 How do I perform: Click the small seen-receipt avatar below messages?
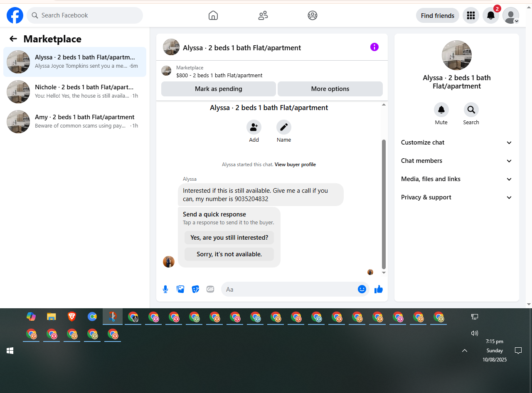tap(370, 272)
